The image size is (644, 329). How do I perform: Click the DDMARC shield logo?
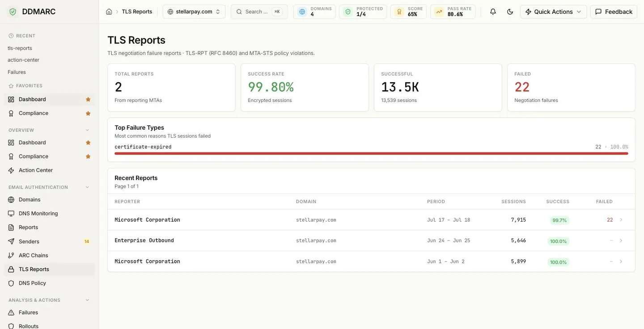tap(13, 12)
